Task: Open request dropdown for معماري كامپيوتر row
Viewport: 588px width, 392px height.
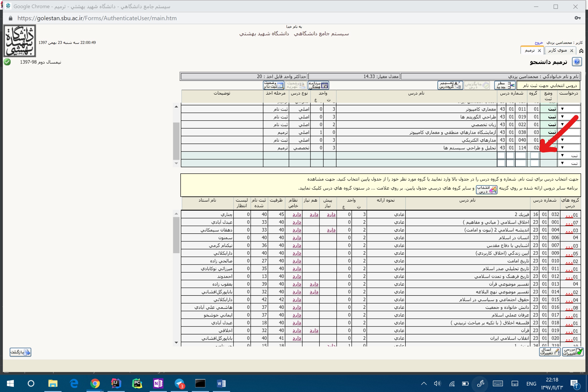Action: tap(562, 109)
